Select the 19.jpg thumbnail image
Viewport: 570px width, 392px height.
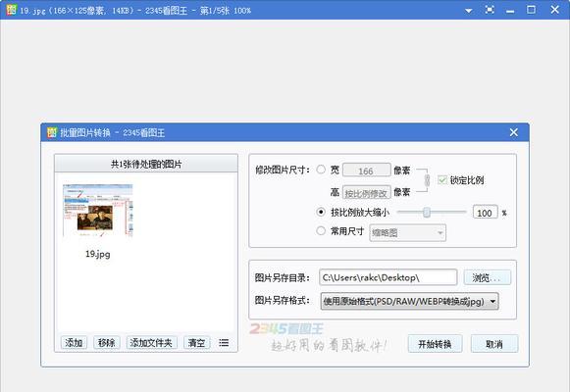click(x=97, y=211)
